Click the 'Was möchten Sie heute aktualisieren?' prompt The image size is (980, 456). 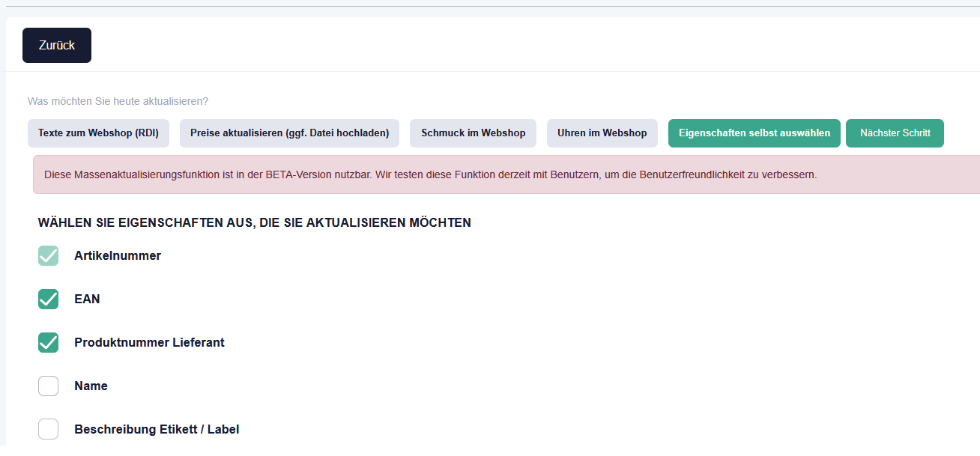pos(118,101)
